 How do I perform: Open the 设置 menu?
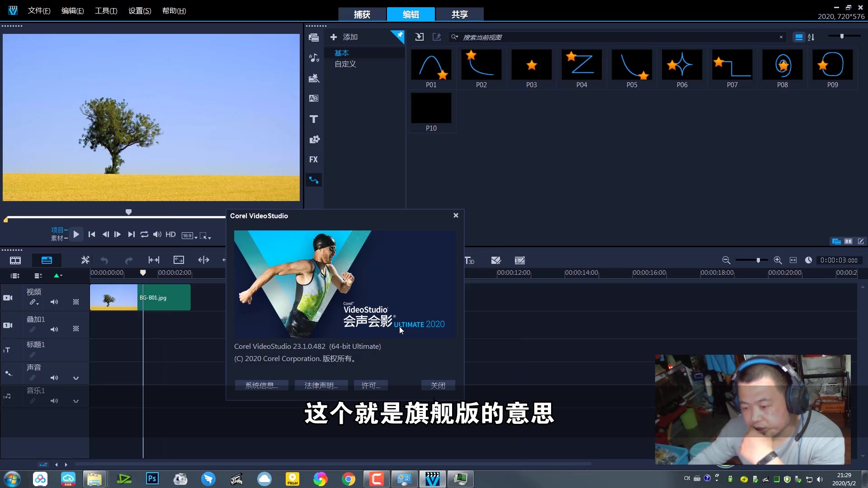point(139,10)
